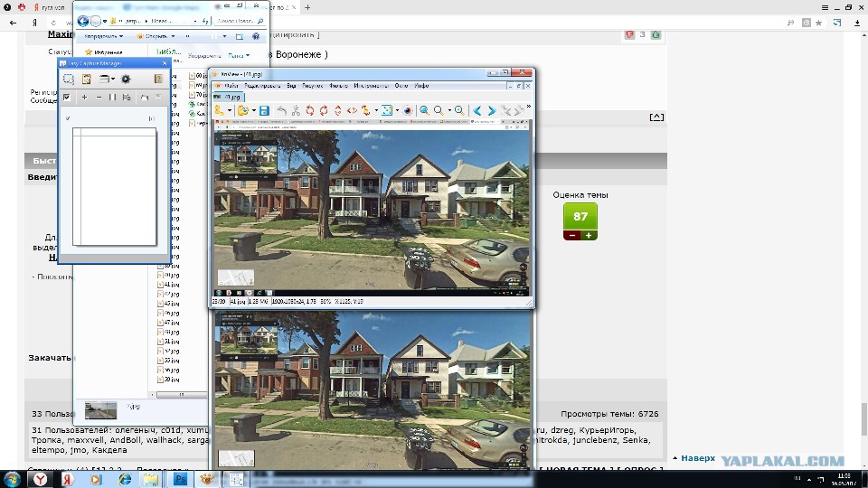
Task: Click the 87 topic rating score
Action: pyautogui.click(x=580, y=216)
